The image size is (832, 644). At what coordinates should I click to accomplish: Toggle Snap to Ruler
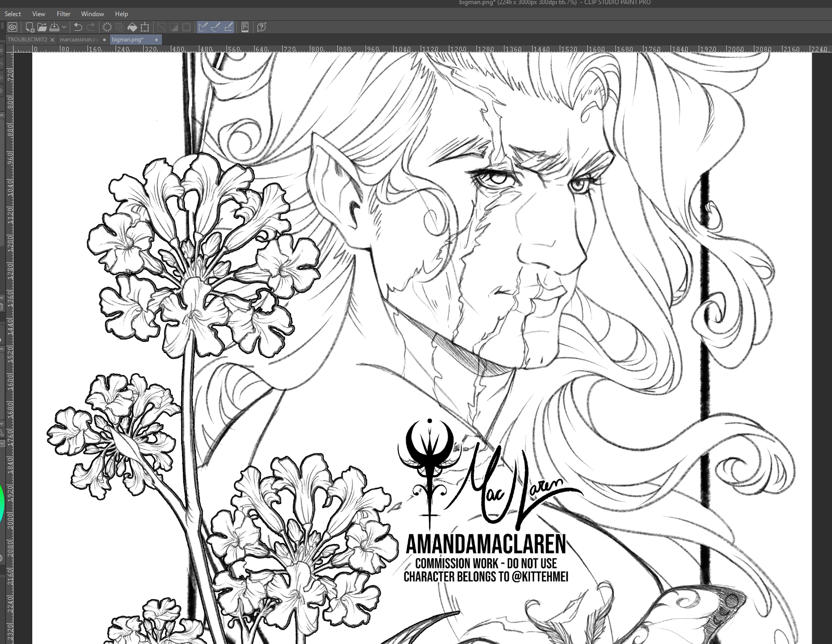(x=203, y=27)
